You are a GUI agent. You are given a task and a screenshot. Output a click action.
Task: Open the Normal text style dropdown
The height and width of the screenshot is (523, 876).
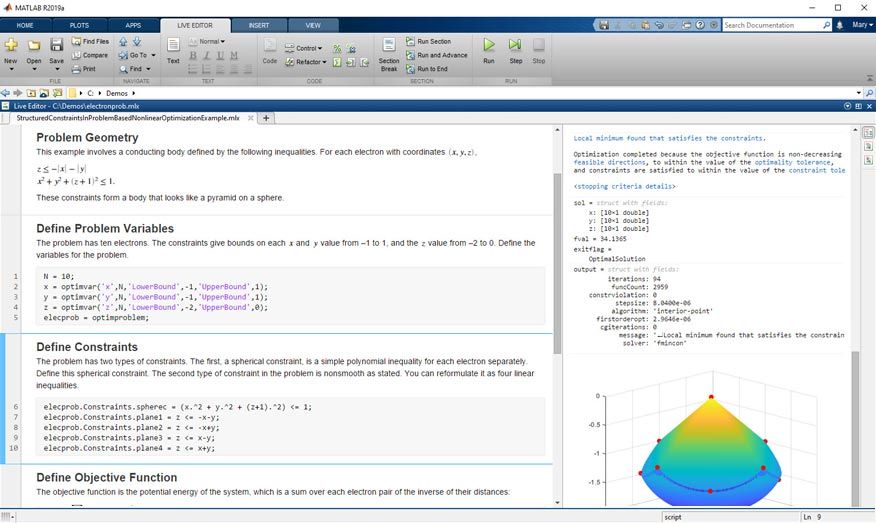pos(207,41)
